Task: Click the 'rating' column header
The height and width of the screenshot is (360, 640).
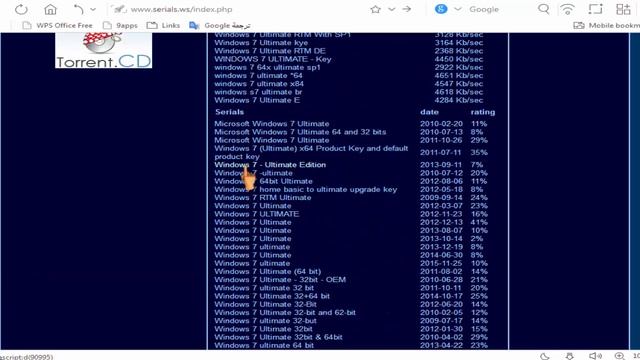Action: pos(482,112)
